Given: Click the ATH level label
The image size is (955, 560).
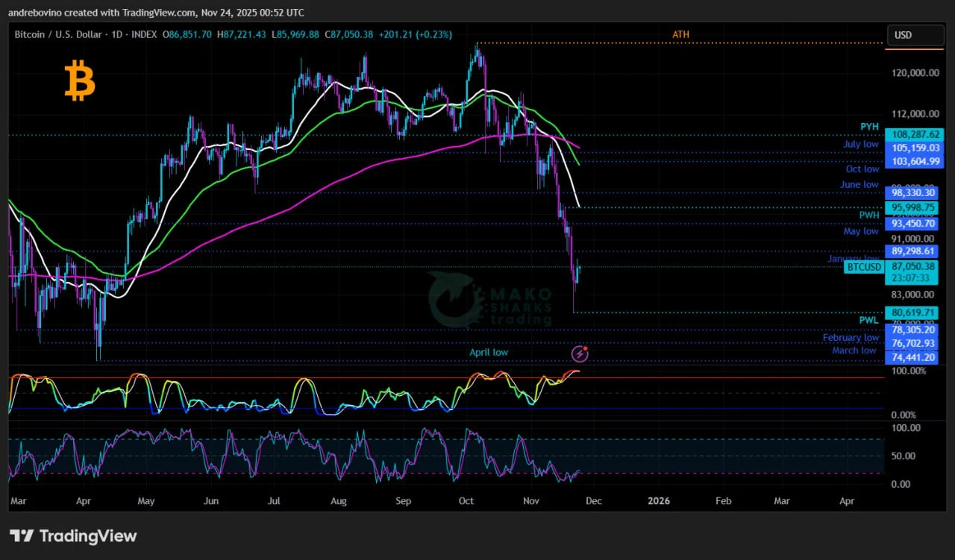Looking at the screenshot, I should click(680, 34).
